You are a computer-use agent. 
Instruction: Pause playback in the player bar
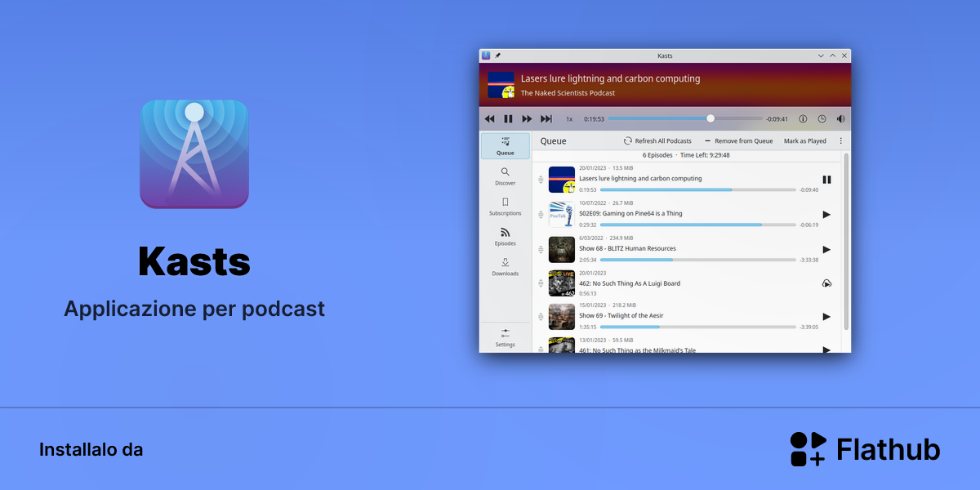(508, 118)
